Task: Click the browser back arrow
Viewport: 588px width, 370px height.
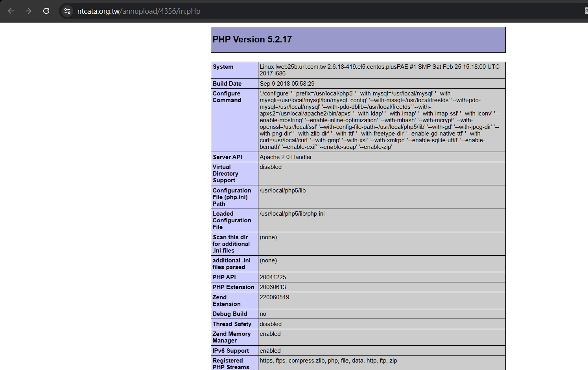Action: point(11,11)
